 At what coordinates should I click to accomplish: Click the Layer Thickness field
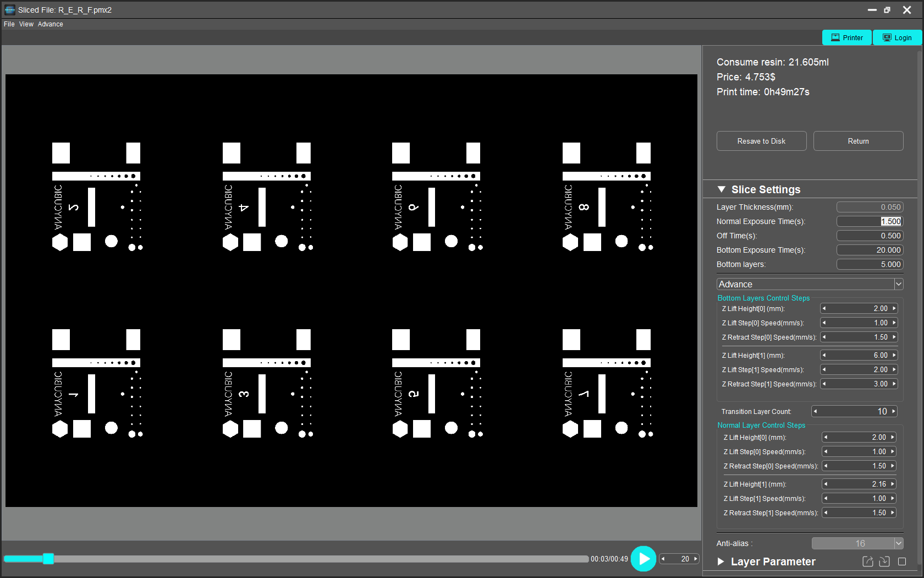870,207
